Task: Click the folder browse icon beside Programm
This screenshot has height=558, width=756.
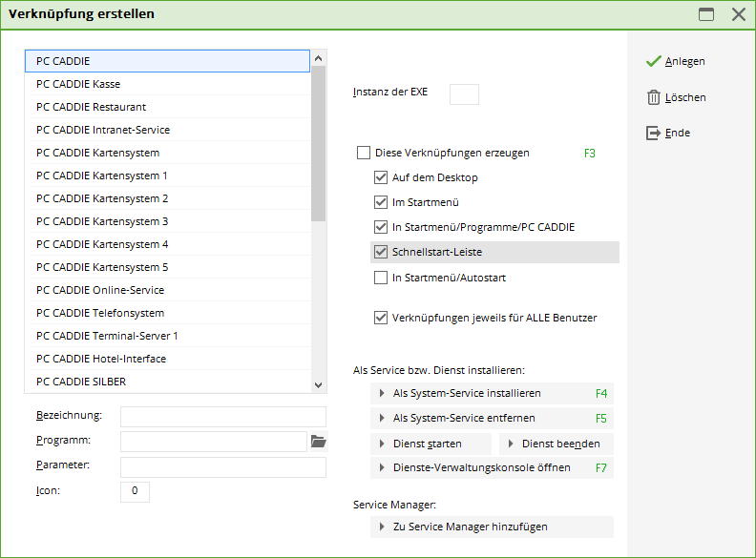Action: tap(318, 441)
